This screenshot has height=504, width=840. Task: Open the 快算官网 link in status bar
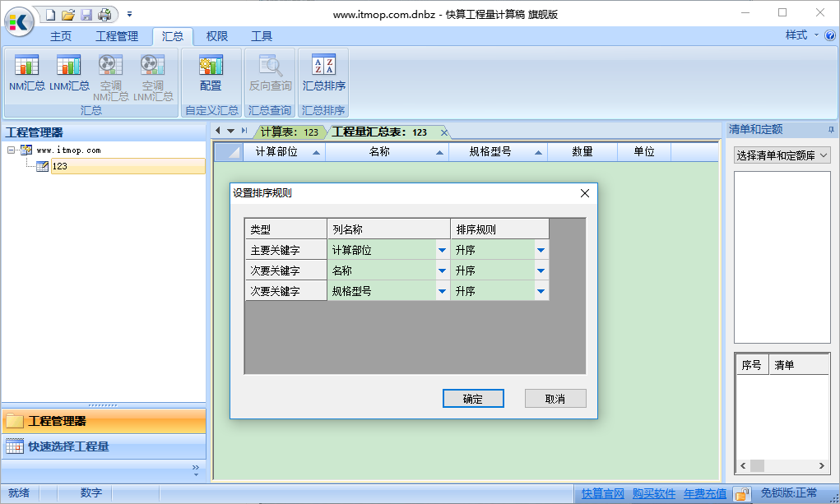(x=602, y=493)
